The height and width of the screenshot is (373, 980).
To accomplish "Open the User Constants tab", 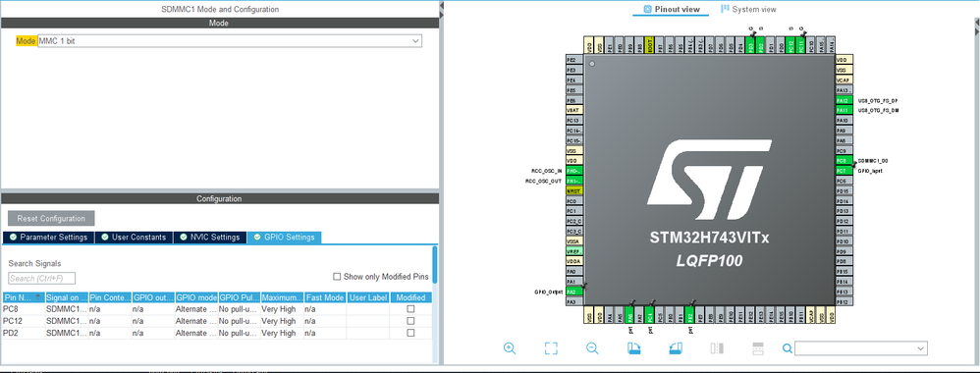I will pyautogui.click(x=134, y=238).
